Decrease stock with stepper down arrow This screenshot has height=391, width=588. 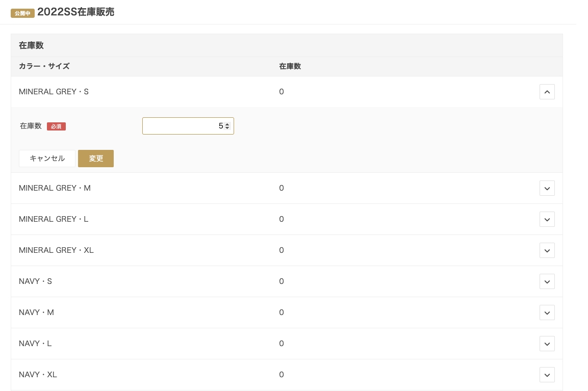(227, 128)
